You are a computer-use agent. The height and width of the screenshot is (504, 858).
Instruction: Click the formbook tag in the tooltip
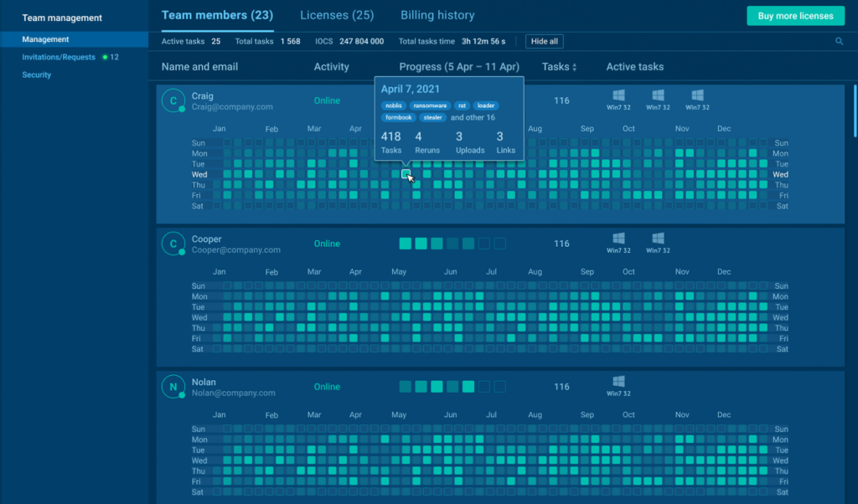pos(399,117)
